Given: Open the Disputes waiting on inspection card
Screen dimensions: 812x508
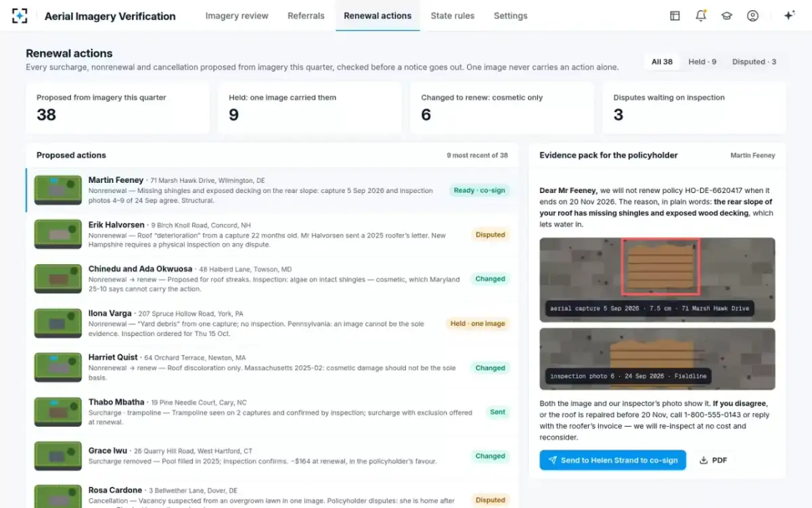Looking at the screenshot, I should (694, 108).
